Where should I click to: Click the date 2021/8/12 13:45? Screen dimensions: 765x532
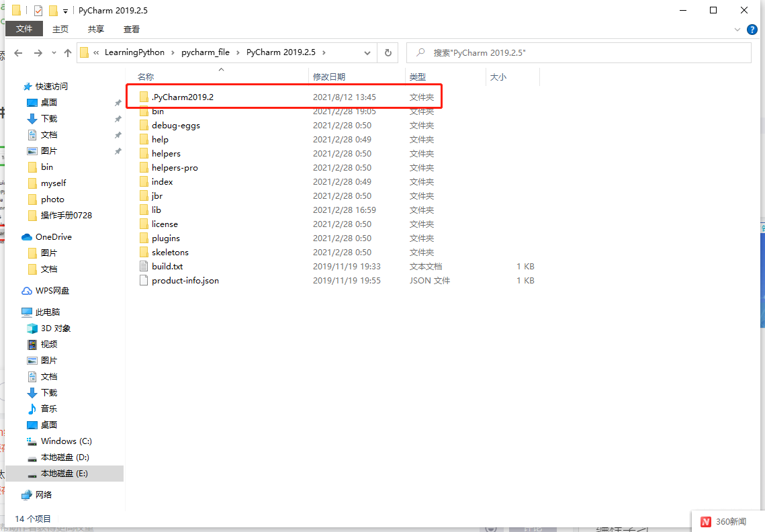point(345,97)
